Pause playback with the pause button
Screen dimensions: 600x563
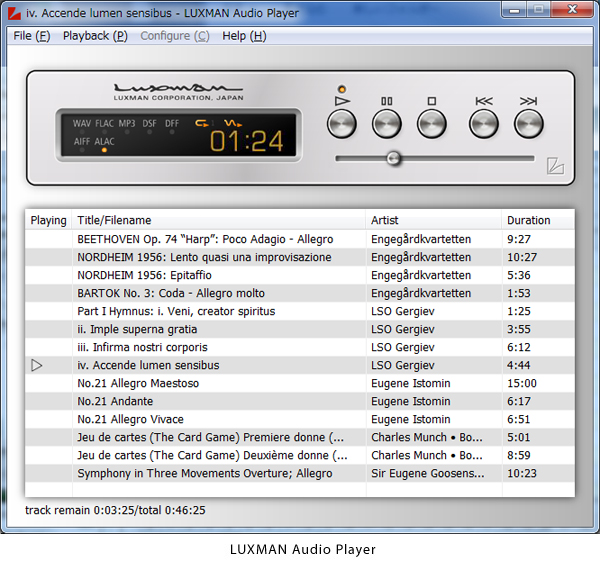click(x=386, y=123)
